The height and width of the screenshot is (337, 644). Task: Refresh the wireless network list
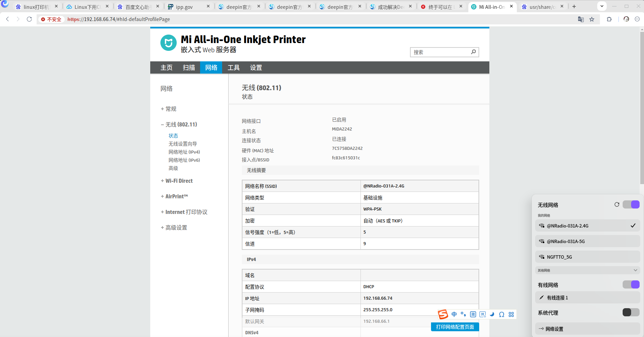pyautogui.click(x=617, y=204)
